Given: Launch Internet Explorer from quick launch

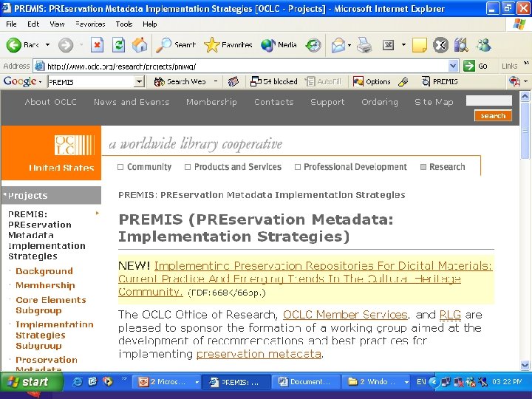Looking at the screenshot, I should 78,382.
